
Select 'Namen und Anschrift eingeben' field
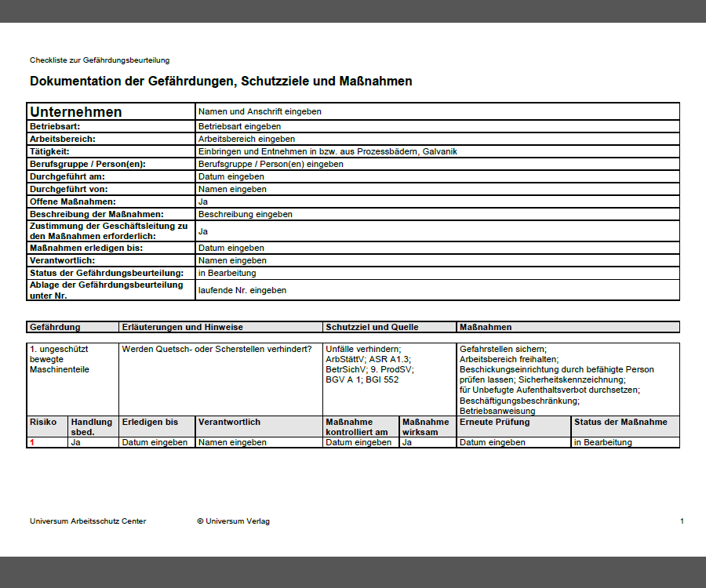438,111
